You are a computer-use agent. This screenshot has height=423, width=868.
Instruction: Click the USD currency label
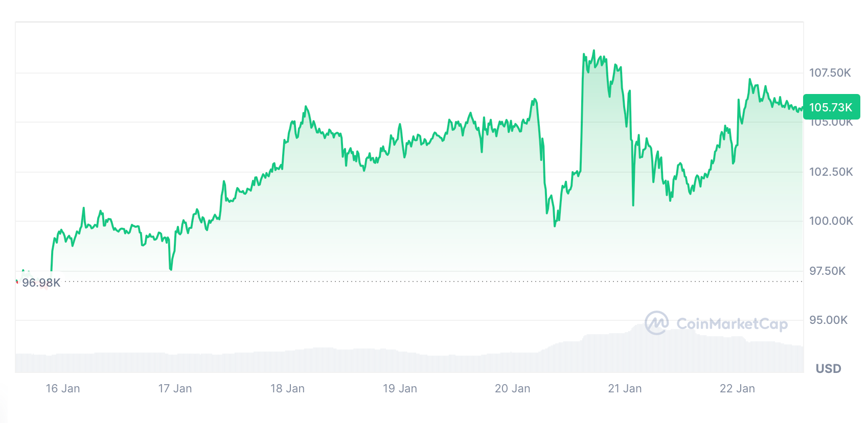(828, 368)
